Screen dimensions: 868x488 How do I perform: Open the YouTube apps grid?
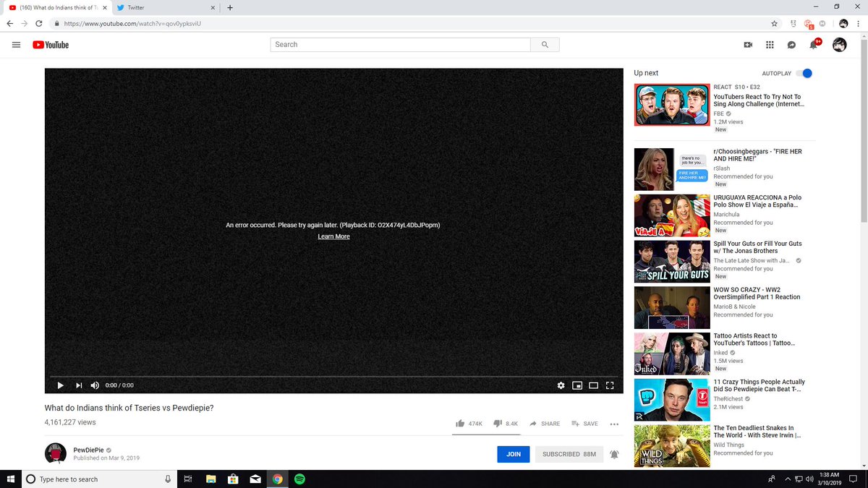pos(770,45)
